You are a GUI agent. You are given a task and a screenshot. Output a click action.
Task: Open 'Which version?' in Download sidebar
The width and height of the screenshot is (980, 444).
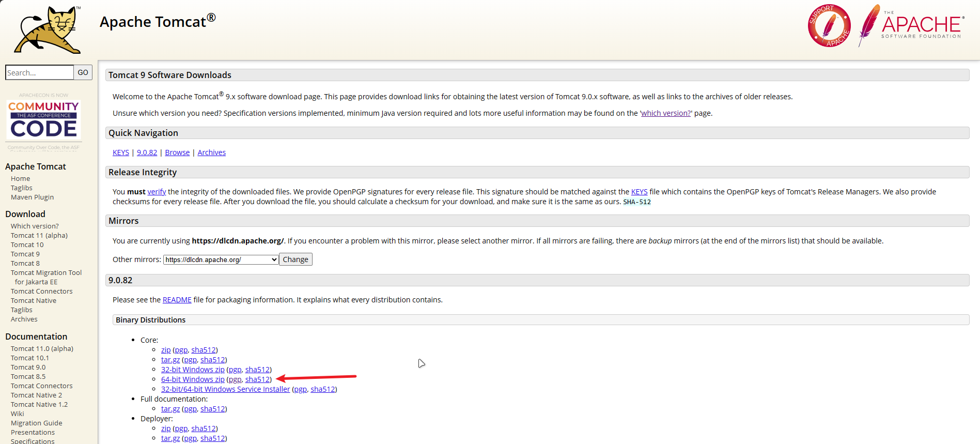(x=35, y=226)
